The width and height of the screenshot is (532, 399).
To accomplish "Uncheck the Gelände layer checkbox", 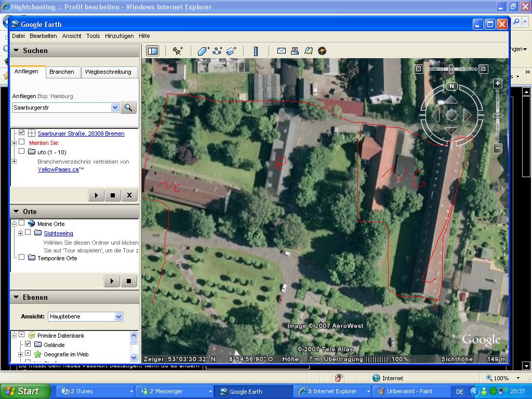I will point(28,344).
